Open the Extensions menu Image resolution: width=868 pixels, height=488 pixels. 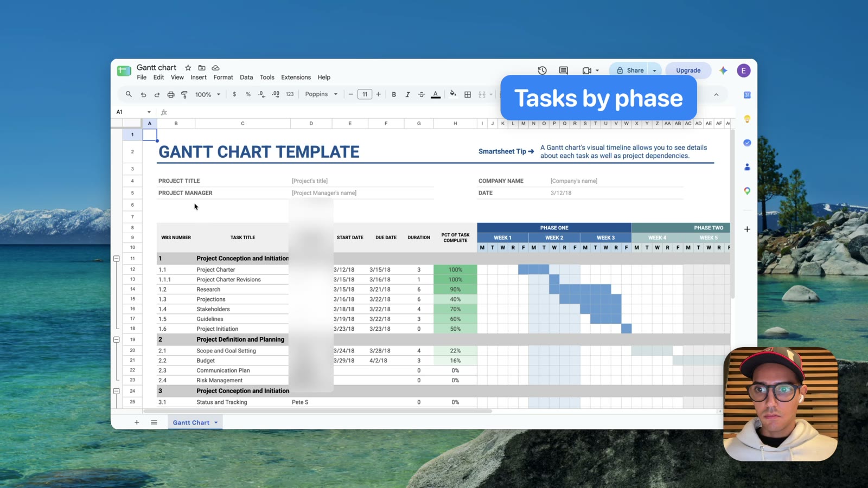click(296, 78)
